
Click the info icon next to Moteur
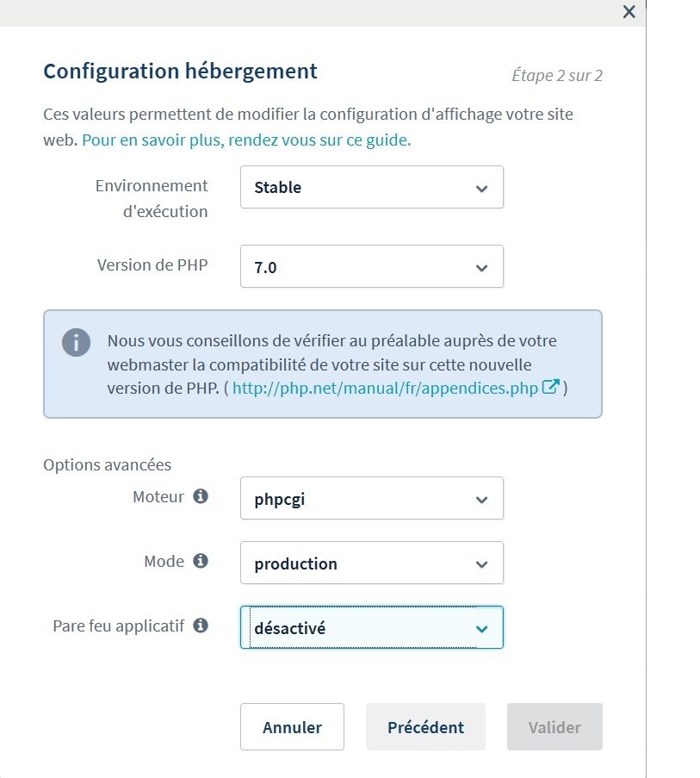click(x=201, y=496)
